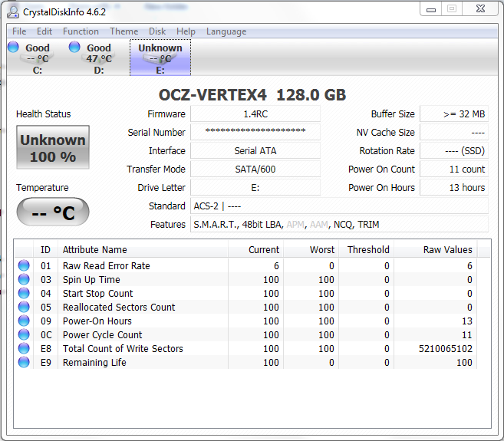Viewport: 504px width, 441px height.
Task: Click status orb beside Spin Up Time
Action: click(24, 280)
